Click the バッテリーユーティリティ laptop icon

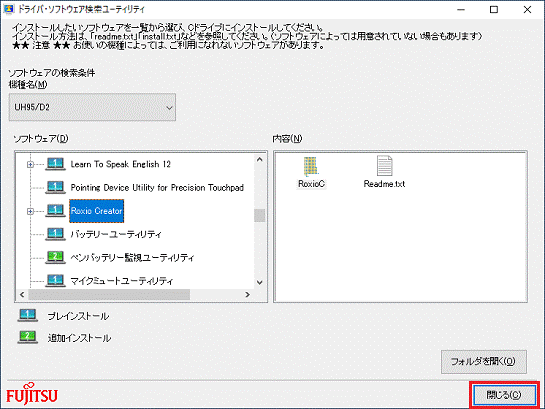pos(55,234)
